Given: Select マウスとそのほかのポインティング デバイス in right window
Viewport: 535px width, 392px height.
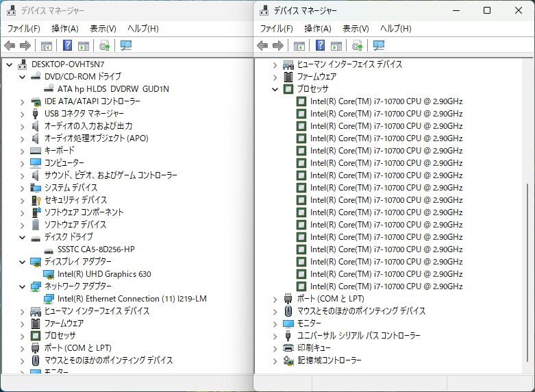Looking at the screenshot, I should coord(362,310).
